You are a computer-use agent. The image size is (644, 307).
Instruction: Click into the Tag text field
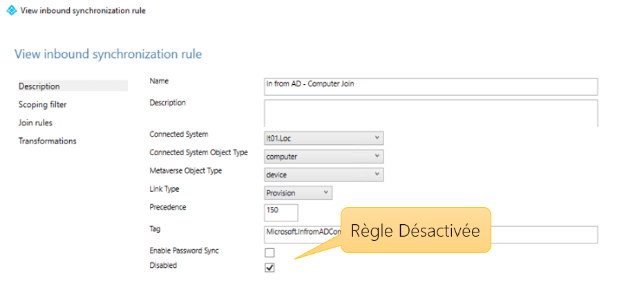coord(303,235)
